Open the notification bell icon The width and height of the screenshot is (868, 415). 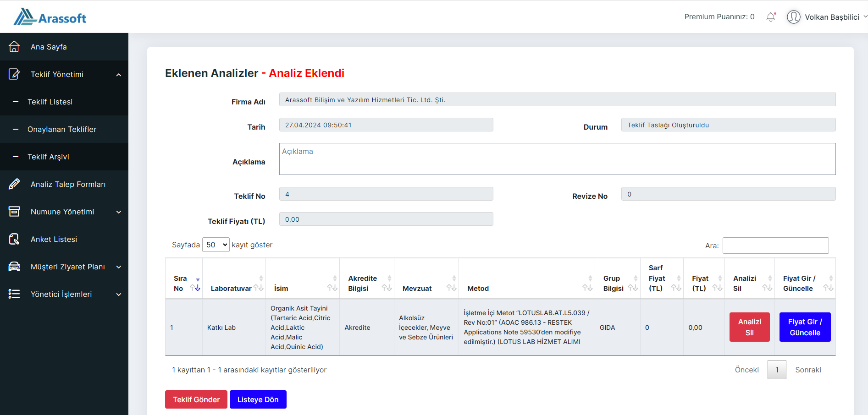(x=771, y=17)
